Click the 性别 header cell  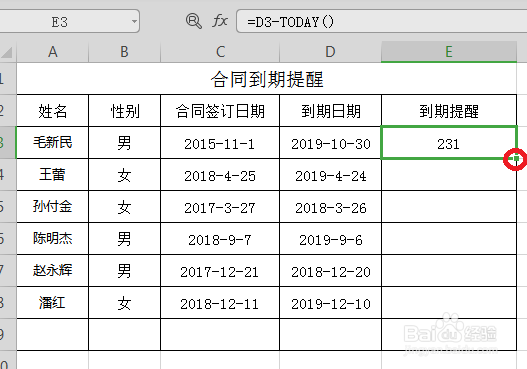click(125, 111)
